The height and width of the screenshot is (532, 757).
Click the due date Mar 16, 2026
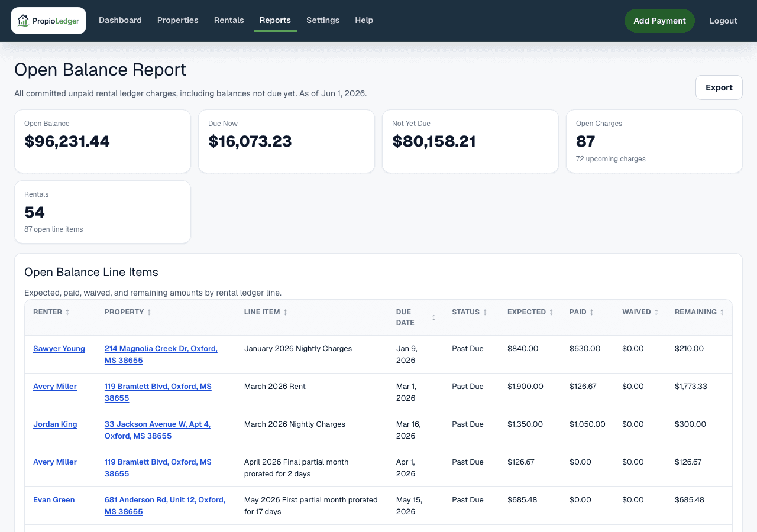click(408, 430)
